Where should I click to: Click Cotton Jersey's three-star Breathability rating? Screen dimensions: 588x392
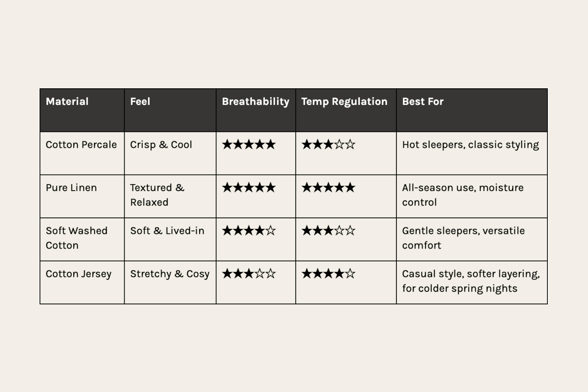coord(249,274)
